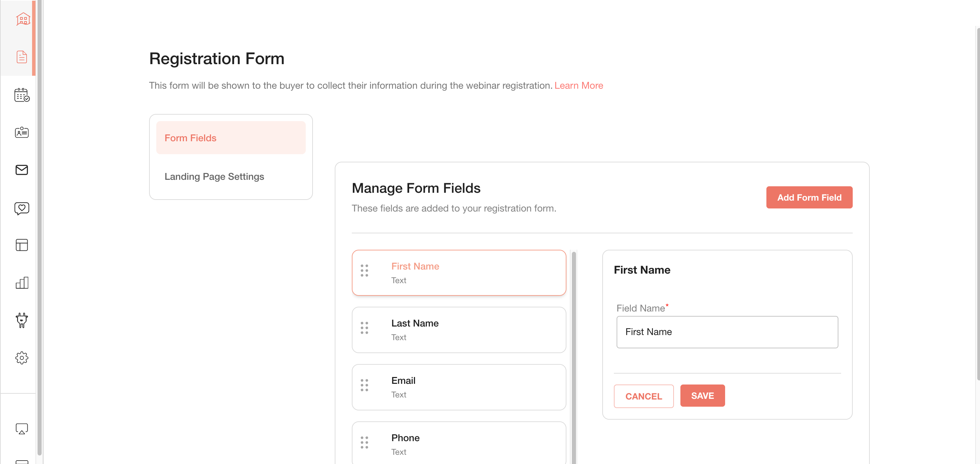This screenshot has width=980, height=464.
Task: Open the email envelope icon
Action: click(22, 170)
